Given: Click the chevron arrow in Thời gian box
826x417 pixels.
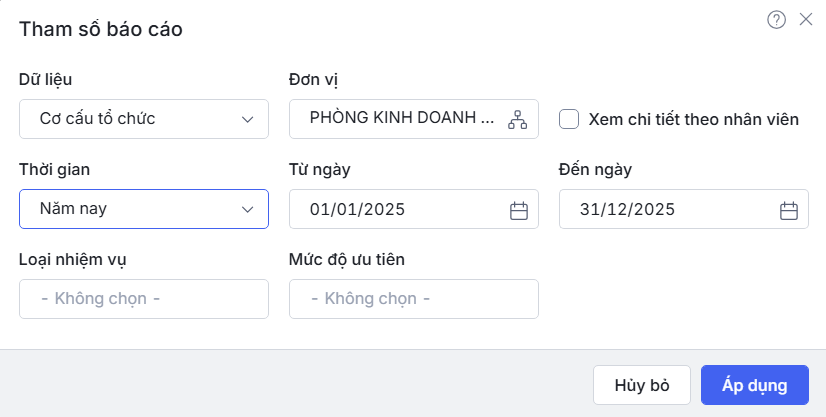Looking at the screenshot, I should coord(248,209).
